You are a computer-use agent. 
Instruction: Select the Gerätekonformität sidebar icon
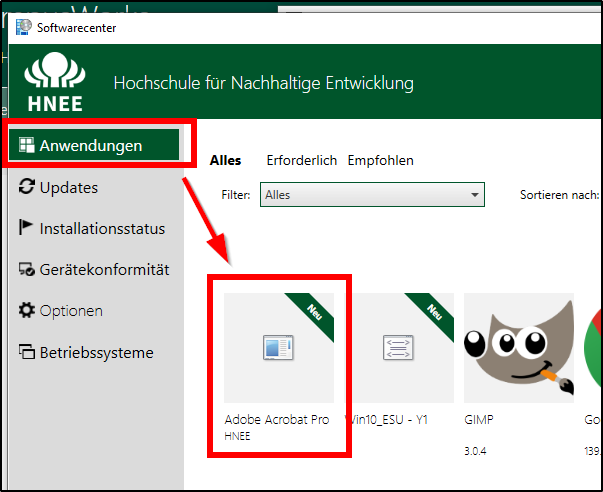27,270
